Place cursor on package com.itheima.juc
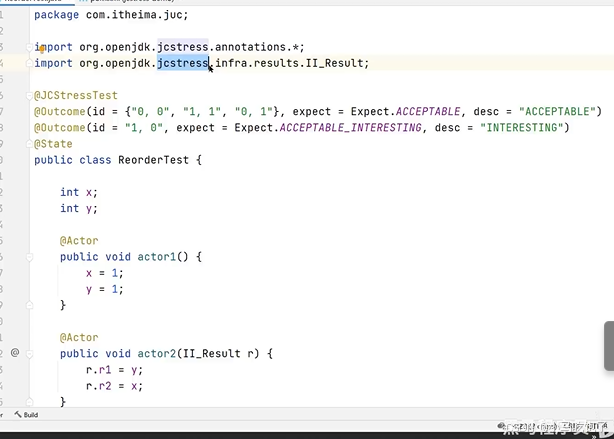614x439 pixels. (111, 15)
